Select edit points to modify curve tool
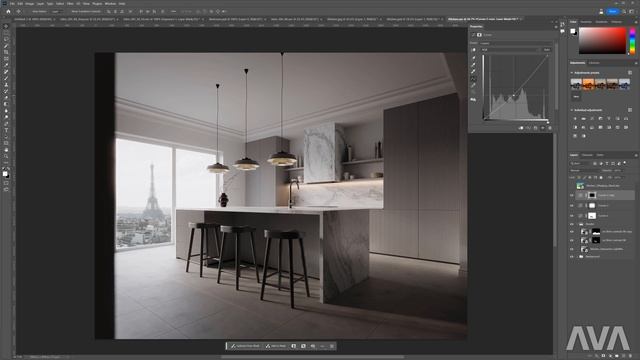 pos(473,78)
